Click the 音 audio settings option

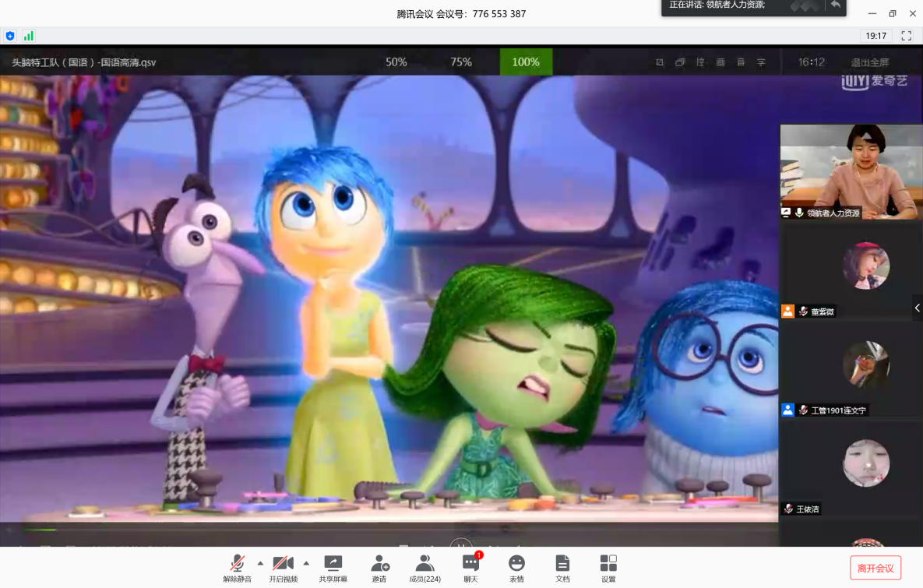click(741, 62)
